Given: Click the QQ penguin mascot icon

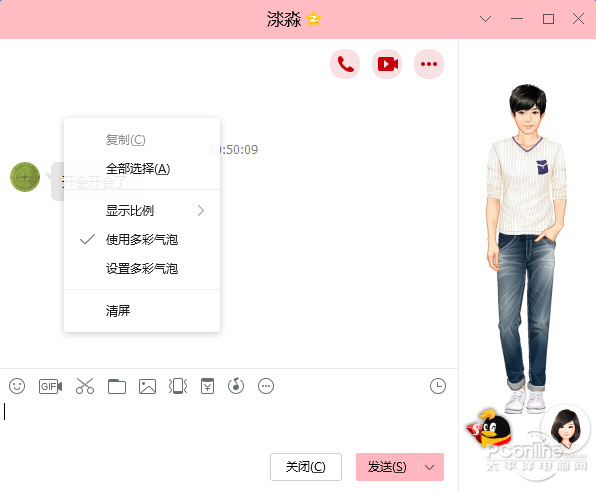Looking at the screenshot, I should pyautogui.click(x=490, y=428).
